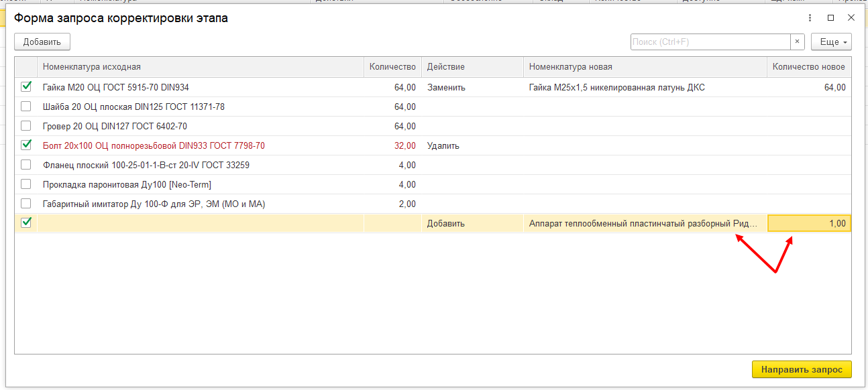Select the Удалить action cell
Viewport: 868px width, 390px height.
[472, 145]
